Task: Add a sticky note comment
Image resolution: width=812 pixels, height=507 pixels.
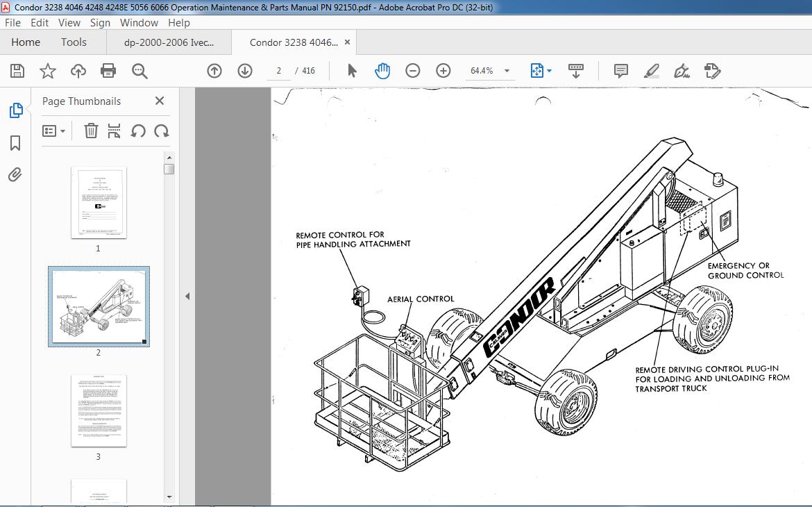Action: pyautogui.click(x=621, y=71)
